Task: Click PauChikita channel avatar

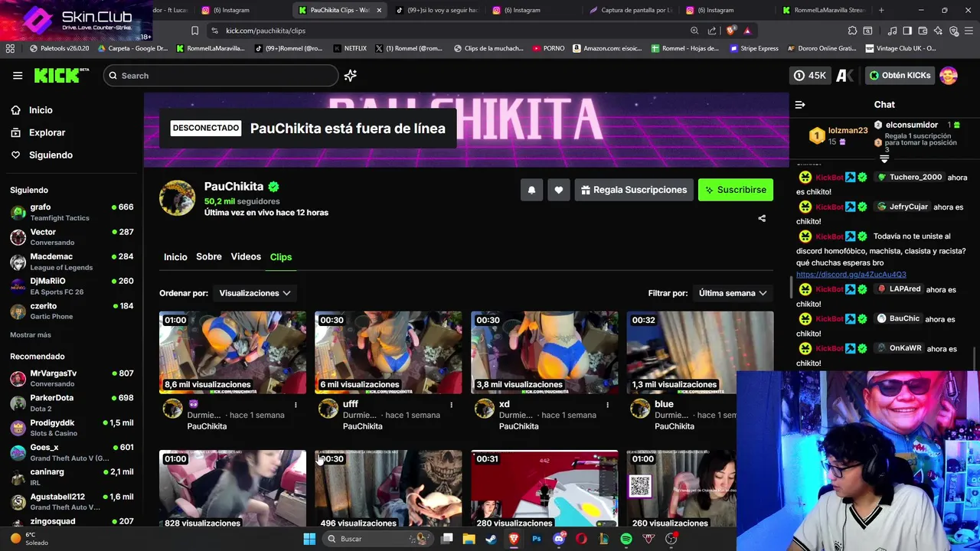Action: pyautogui.click(x=177, y=198)
